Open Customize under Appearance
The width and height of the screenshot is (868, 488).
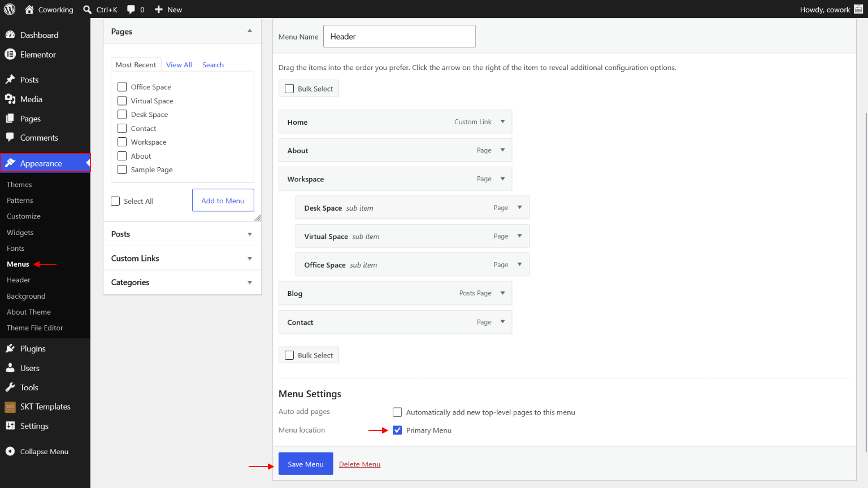(x=24, y=216)
